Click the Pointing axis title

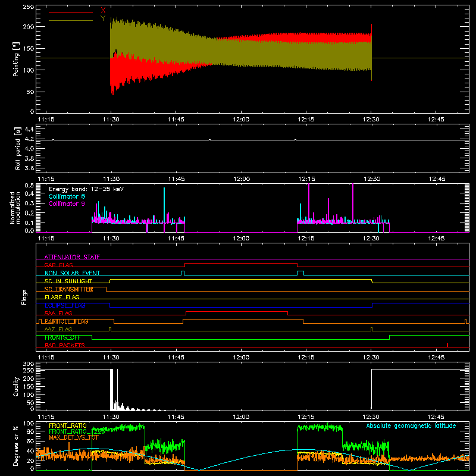click(x=16, y=59)
